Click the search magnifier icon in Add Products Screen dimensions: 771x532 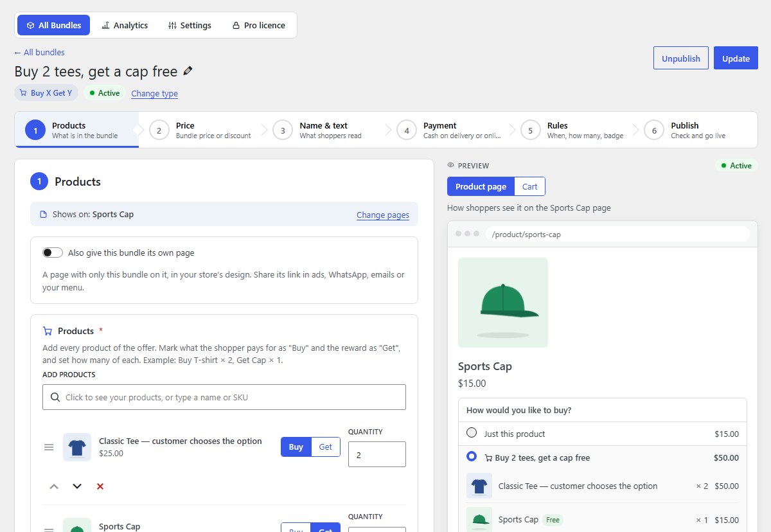pos(55,397)
